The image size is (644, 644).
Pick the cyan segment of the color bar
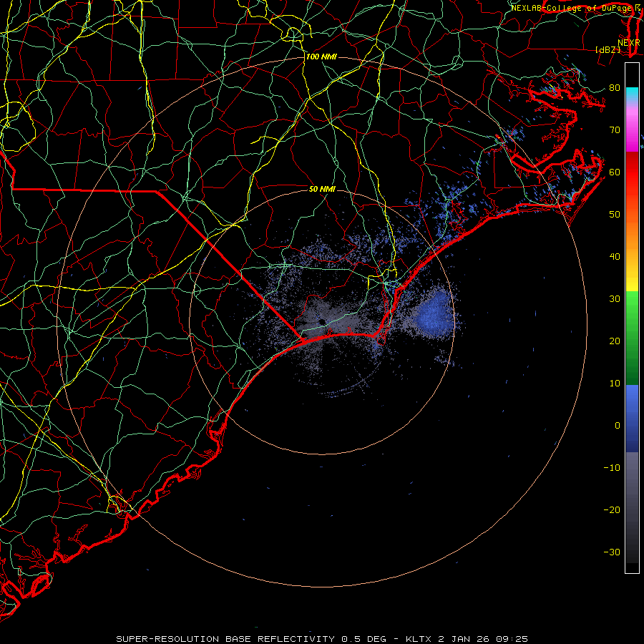click(x=632, y=95)
